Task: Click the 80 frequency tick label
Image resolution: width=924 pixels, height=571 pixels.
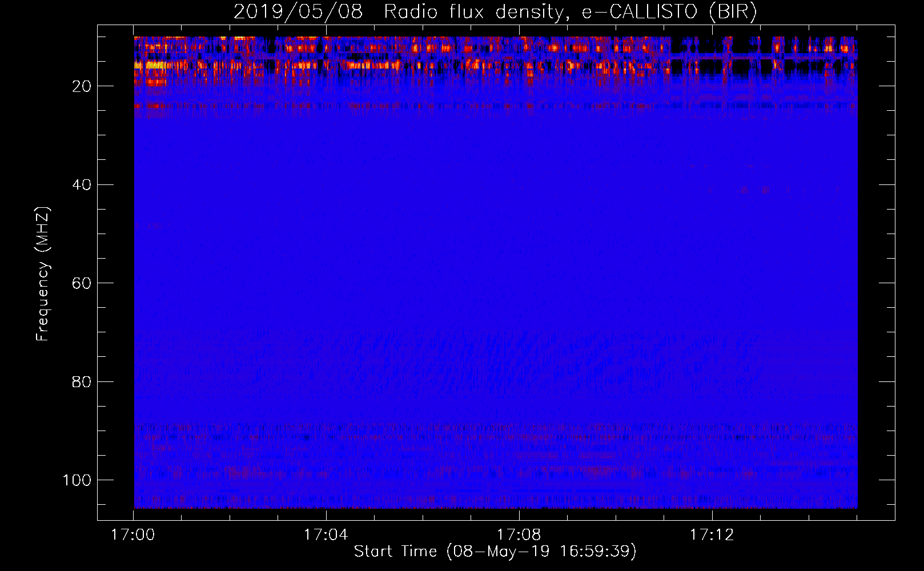Action: pyautogui.click(x=82, y=381)
